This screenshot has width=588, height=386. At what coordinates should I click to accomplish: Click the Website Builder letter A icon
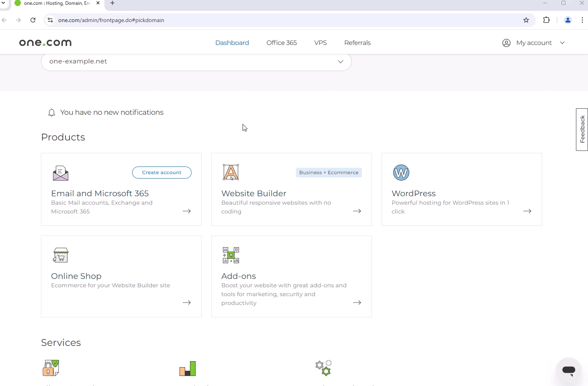click(231, 173)
